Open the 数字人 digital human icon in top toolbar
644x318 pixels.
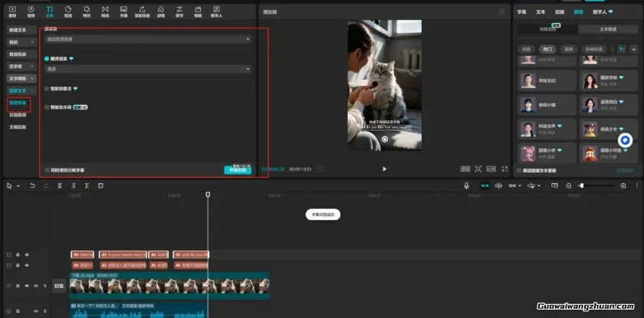[x=216, y=11]
